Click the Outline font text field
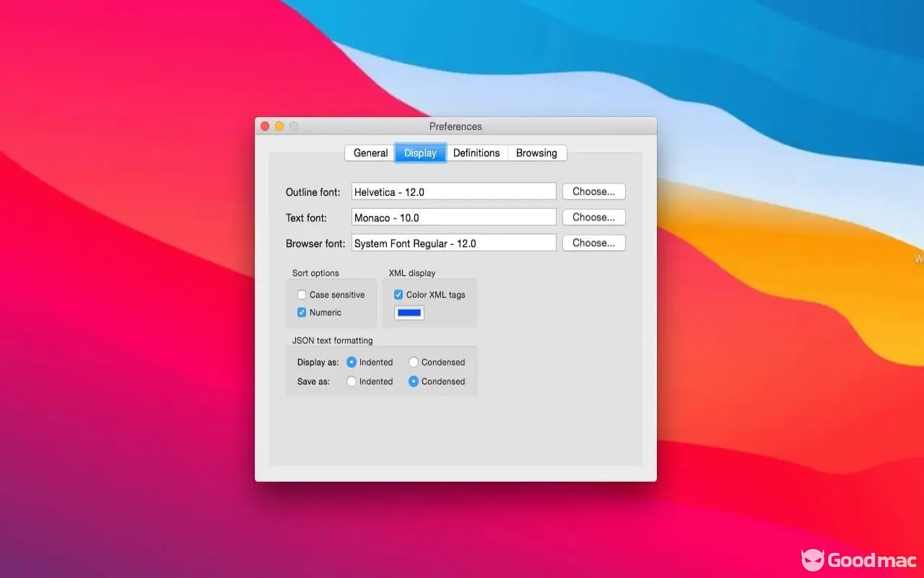 point(453,192)
